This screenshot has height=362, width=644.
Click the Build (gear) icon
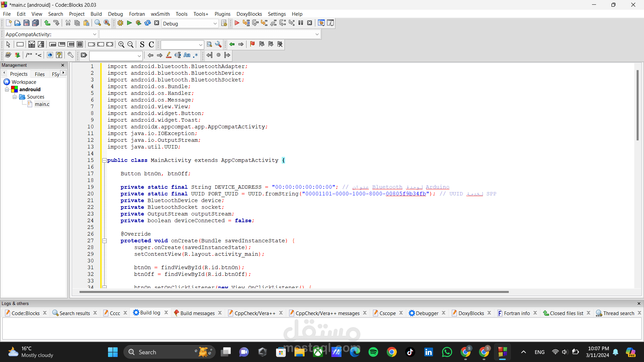(x=120, y=23)
